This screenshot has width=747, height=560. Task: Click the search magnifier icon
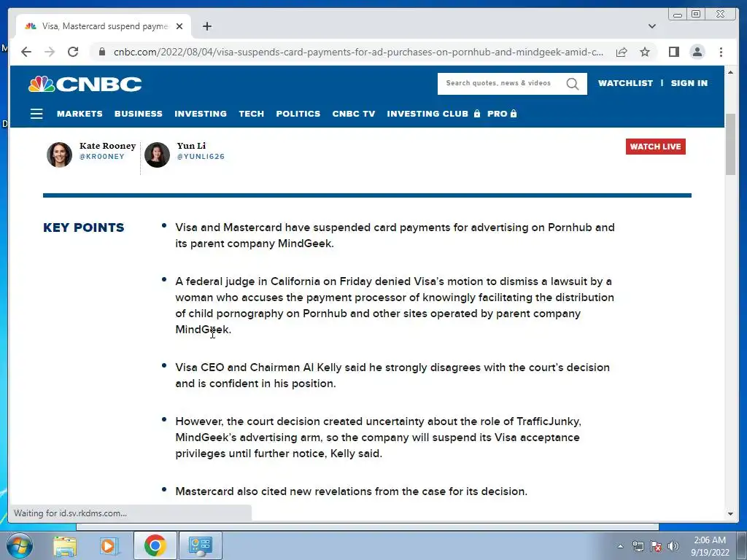[573, 84]
